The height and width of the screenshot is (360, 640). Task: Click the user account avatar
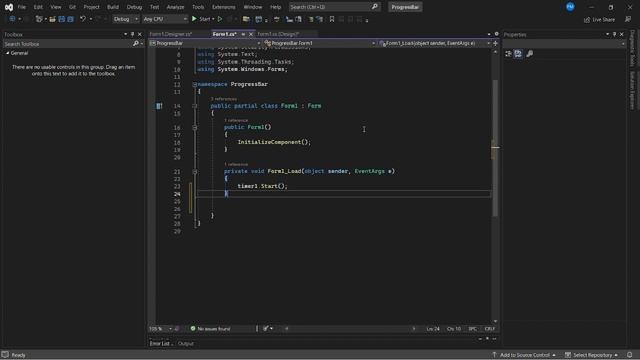[x=570, y=7]
